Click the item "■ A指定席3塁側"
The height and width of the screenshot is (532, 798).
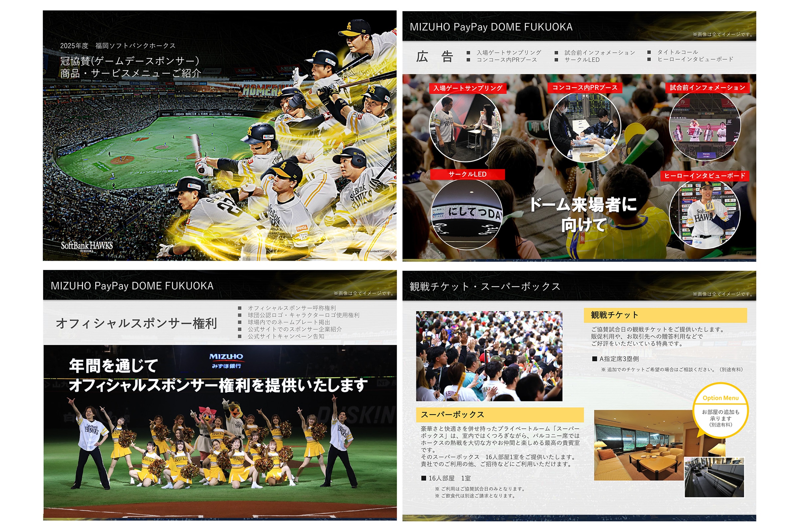coord(615,359)
